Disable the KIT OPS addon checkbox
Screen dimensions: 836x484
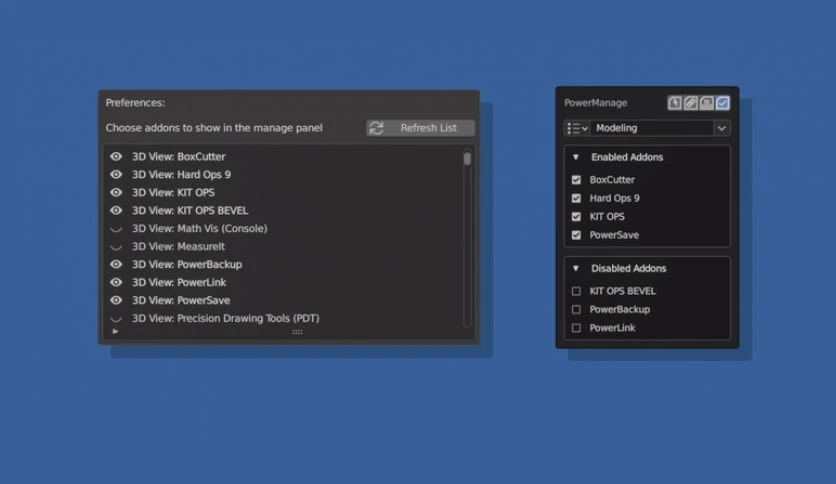576,216
